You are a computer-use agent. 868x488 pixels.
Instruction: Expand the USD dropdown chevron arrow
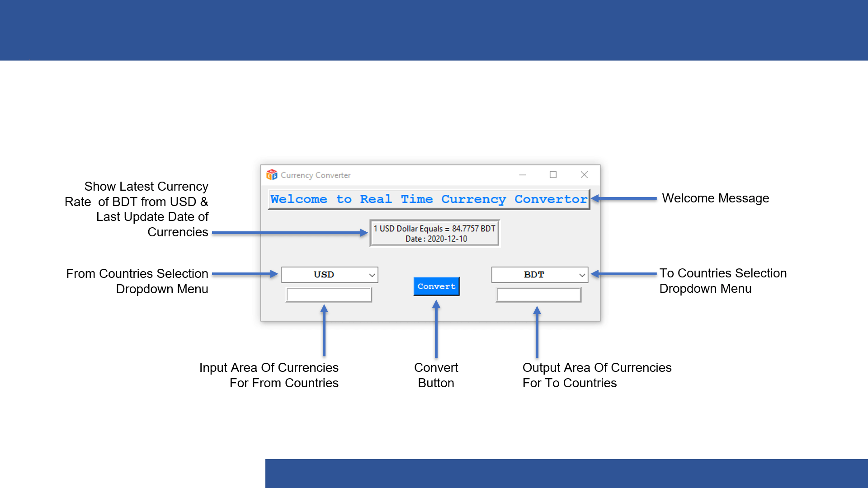pos(372,275)
